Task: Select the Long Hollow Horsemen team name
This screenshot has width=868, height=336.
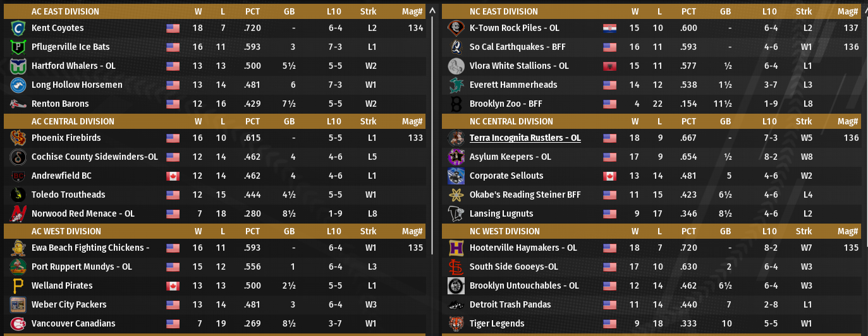Action: 76,85
